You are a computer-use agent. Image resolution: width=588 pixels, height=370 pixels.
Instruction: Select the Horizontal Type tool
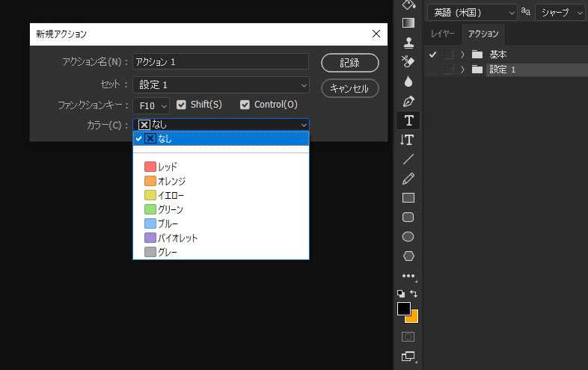tap(408, 120)
